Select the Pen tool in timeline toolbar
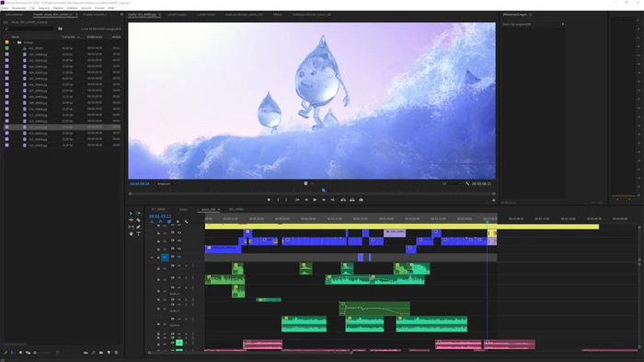The image size is (644, 362). click(138, 227)
